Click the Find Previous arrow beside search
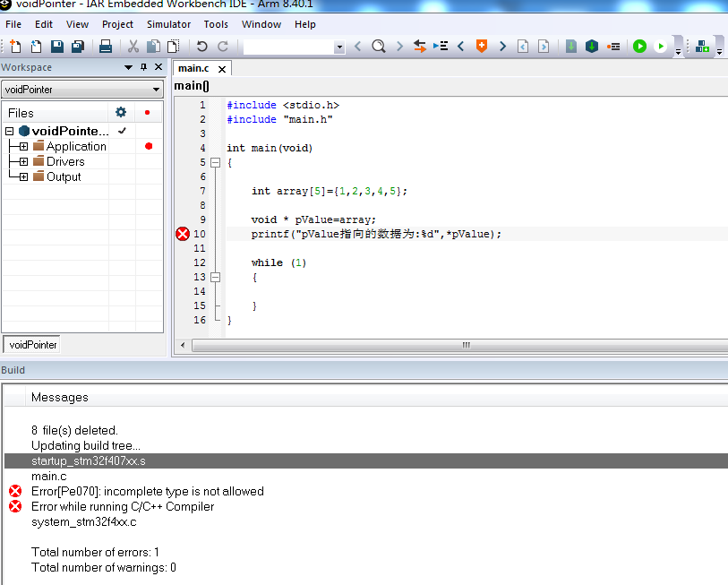The width and height of the screenshot is (728, 585). click(x=357, y=47)
